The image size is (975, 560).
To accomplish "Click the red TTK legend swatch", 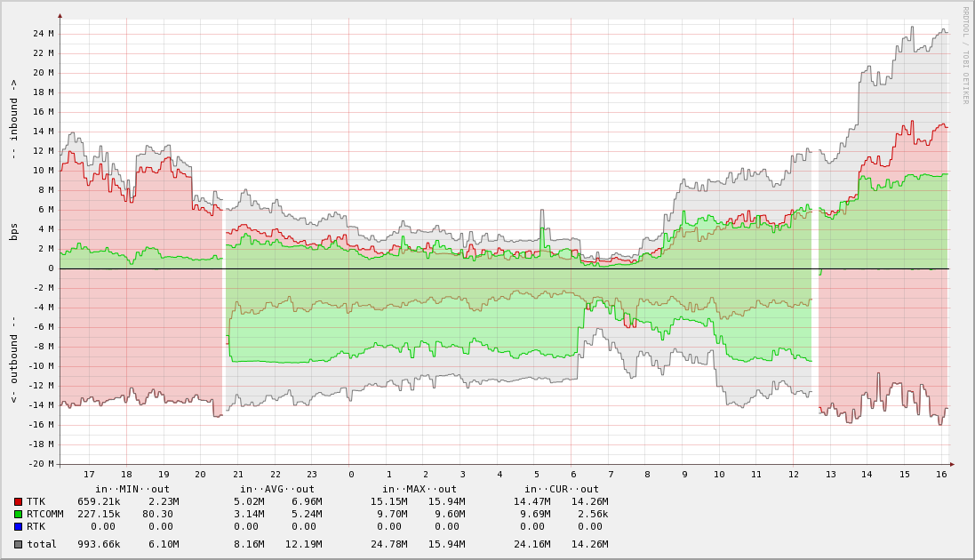I will [x=18, y=501].
